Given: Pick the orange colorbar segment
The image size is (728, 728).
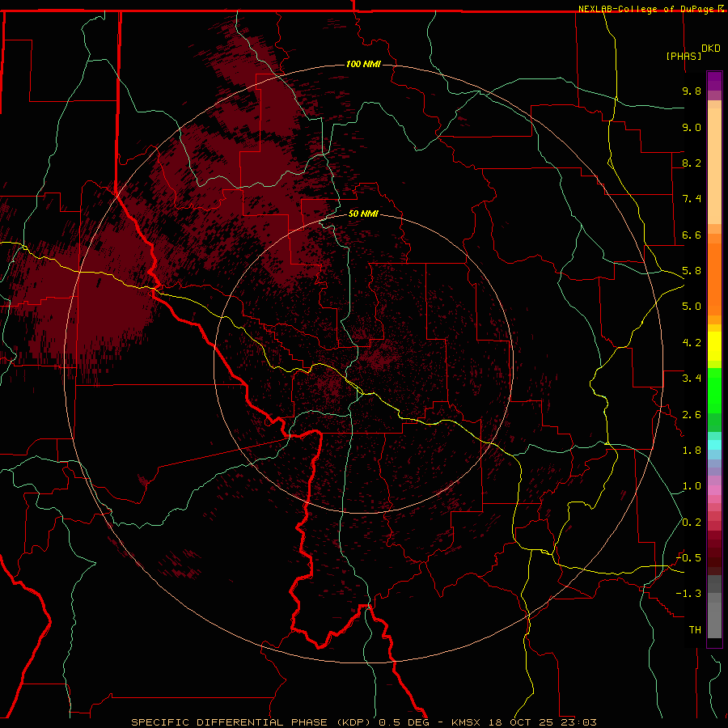Looking at the screenshot, I should (714, 280).
